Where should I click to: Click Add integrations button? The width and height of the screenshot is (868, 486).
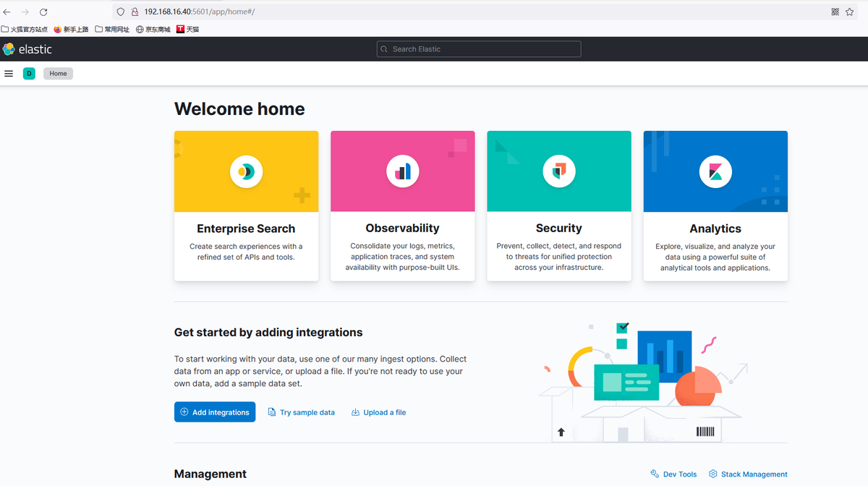click(215, 412)
